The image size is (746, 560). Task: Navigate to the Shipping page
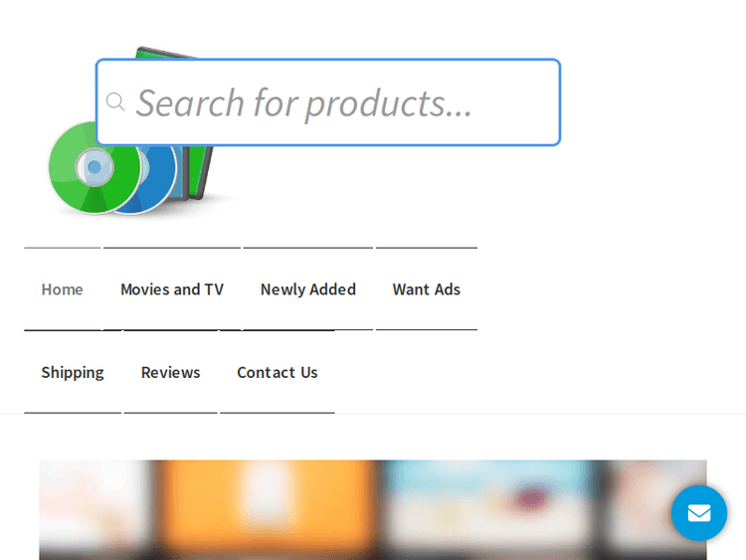click(x=73, y=372)
